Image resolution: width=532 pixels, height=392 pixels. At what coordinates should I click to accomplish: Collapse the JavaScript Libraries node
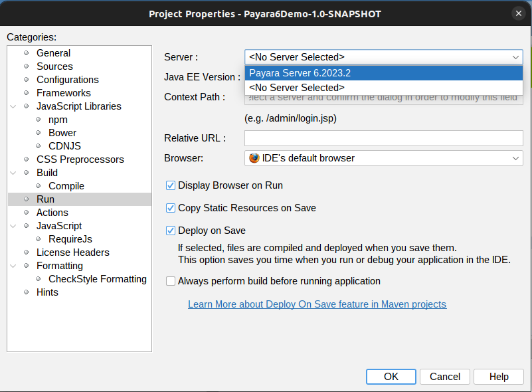[12, 106]
